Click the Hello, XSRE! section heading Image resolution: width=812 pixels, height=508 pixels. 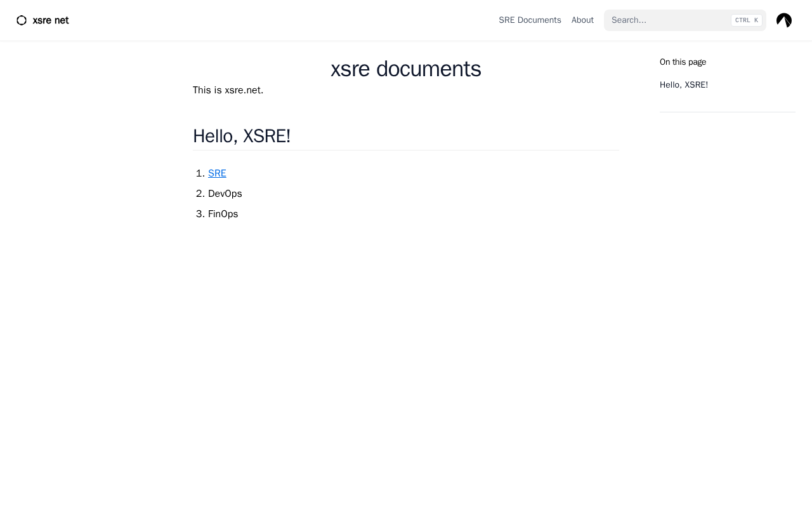[242, 136]
